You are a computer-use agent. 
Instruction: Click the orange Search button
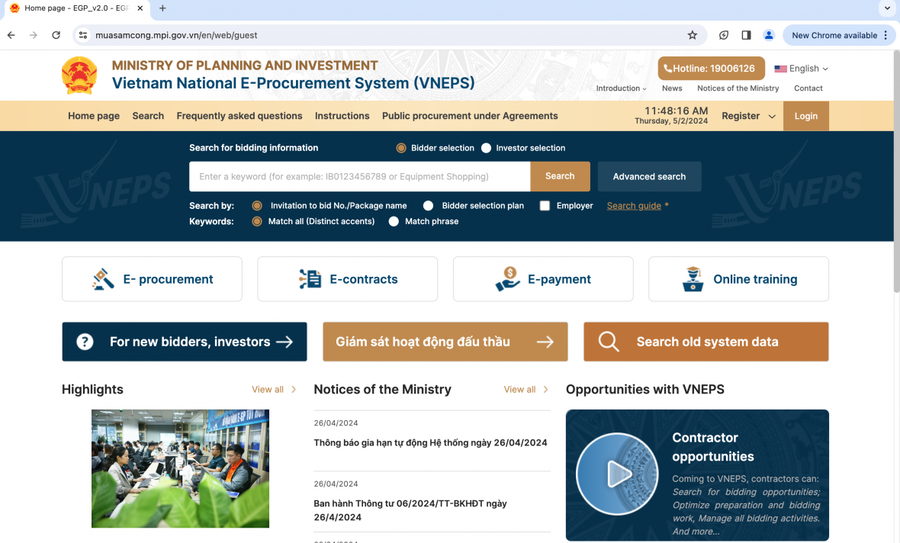[560, 176]
